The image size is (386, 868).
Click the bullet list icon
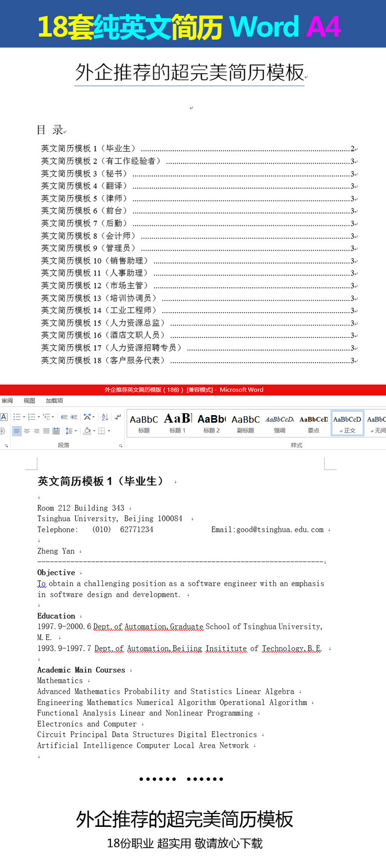tap(17, 417)
